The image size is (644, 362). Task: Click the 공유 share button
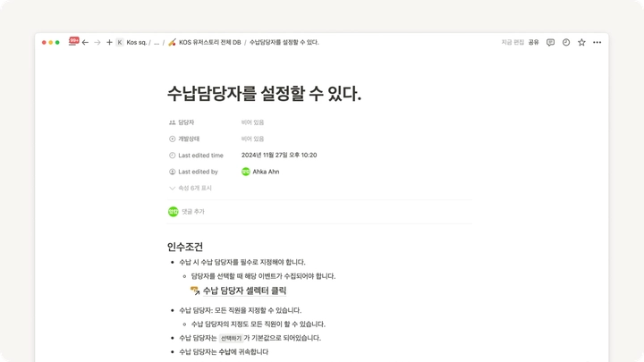533,42
